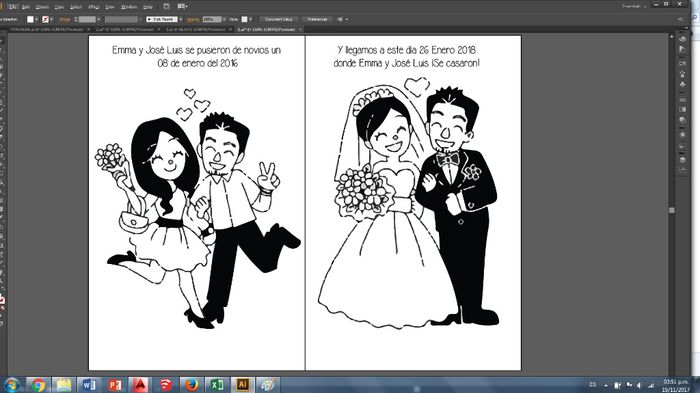
Task: Open the View menu
Action: point(110,7)
